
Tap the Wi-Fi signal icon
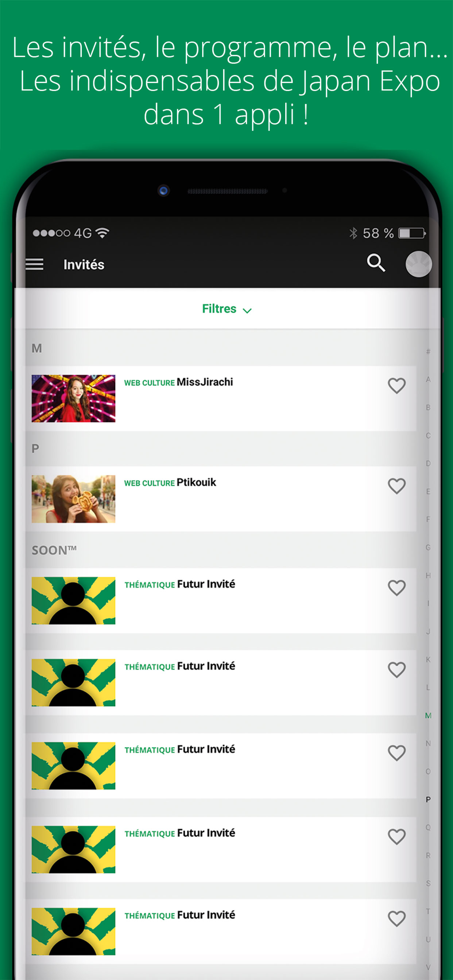pyautogui.click(x=102, y=233)
